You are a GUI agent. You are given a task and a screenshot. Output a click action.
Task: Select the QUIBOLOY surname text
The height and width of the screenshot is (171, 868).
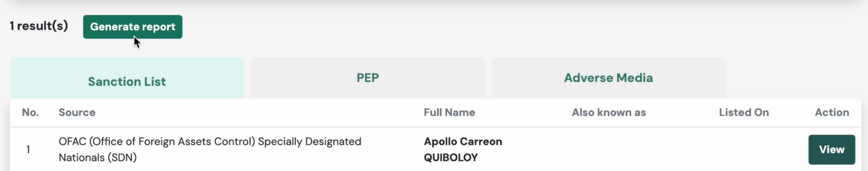(451, 158)
